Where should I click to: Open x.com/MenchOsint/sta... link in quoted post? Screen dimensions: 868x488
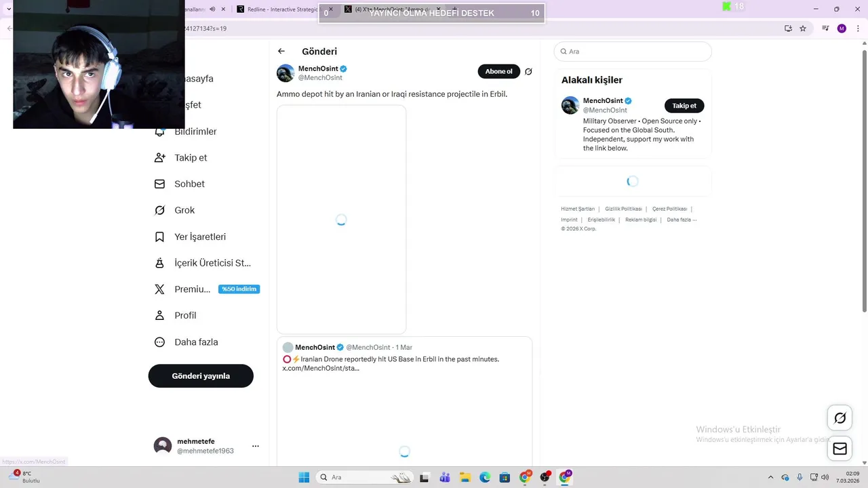[321, 368]
